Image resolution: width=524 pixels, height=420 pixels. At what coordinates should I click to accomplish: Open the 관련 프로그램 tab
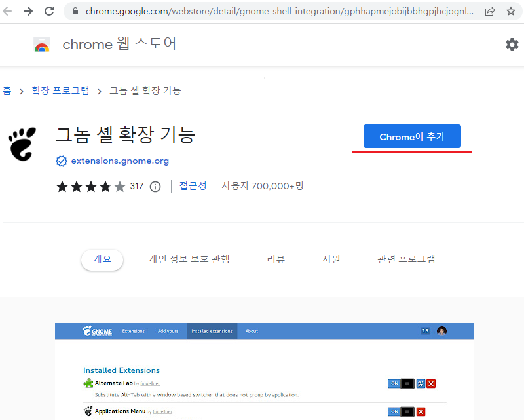406,259
